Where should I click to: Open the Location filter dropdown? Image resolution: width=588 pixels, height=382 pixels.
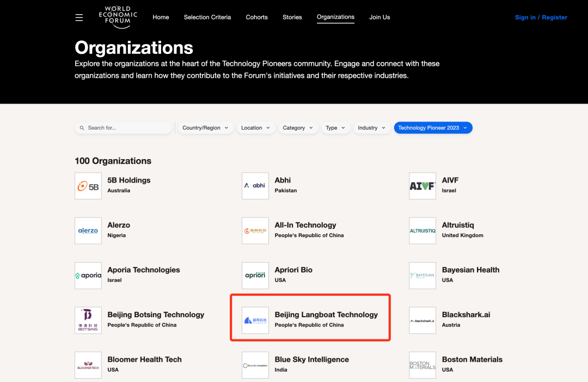pos(256,128)
